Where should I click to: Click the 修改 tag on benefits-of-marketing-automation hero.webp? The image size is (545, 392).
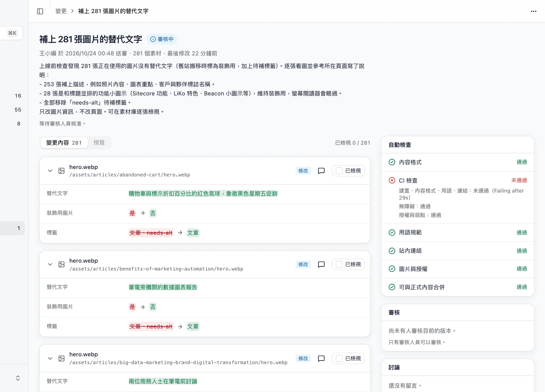click(303, 264)
